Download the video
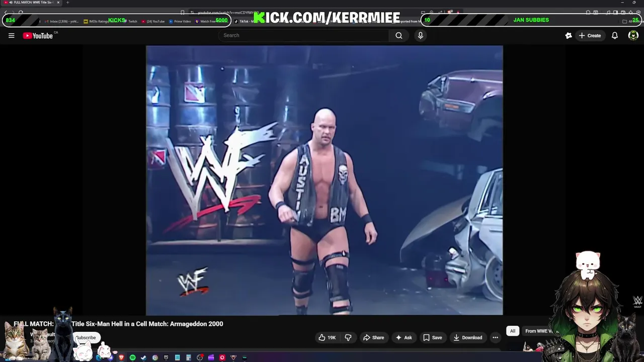The width and height of the screenshot is (644, 362). click(468, 337)
